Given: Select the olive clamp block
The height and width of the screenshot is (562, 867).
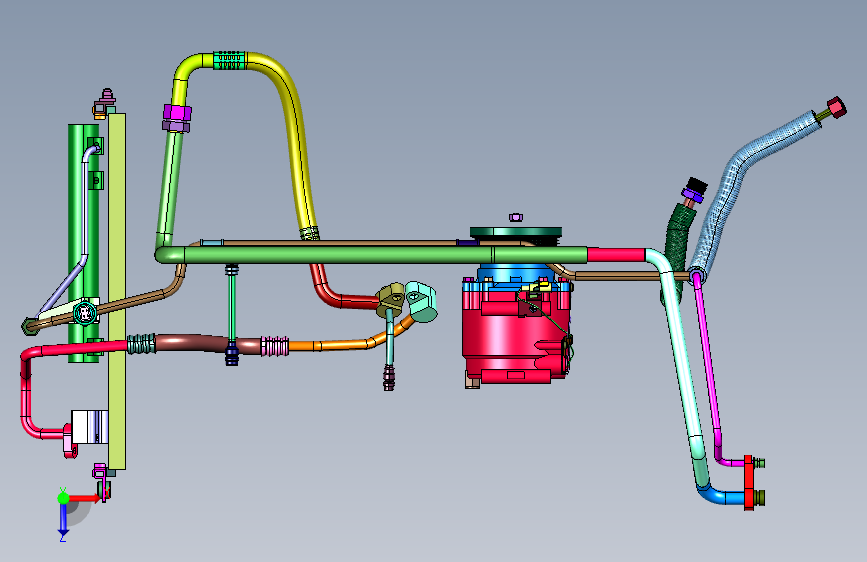Looking at the screenshot, I should point(391,299).
